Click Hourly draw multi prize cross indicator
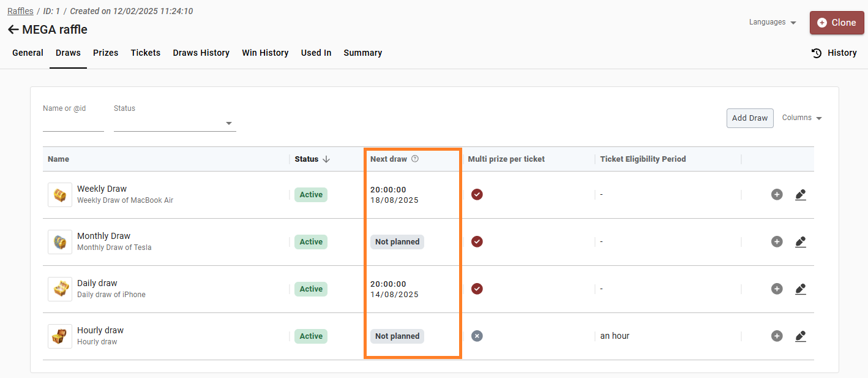868x378 pixels. click(477, 336)
